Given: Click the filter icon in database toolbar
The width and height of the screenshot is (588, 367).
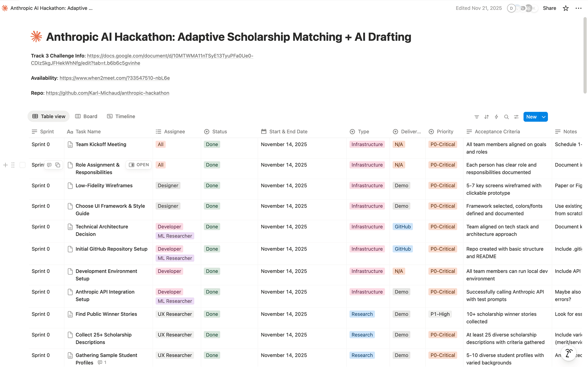Looking at the screenshot, I should pyautogui.click(x=476, y=117).
